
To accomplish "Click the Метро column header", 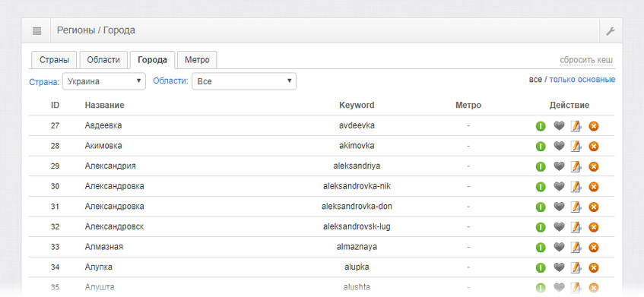I will point(468,105).
